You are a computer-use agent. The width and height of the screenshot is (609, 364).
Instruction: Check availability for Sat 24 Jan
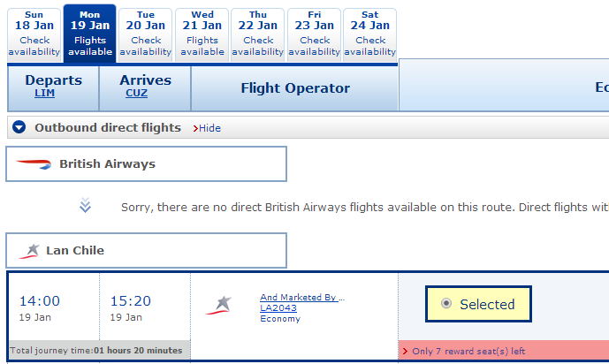click(x=369, y=34)
